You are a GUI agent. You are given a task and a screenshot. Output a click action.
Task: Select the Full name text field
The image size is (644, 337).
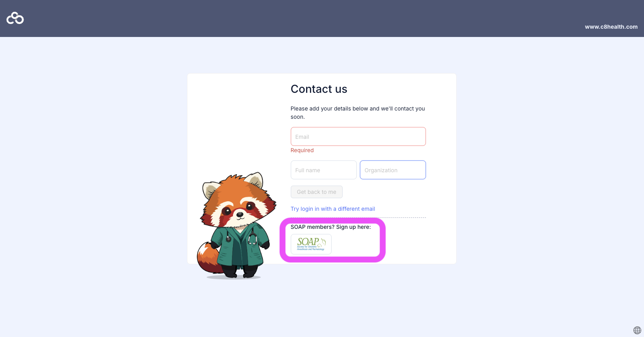(x=324, y=170)
